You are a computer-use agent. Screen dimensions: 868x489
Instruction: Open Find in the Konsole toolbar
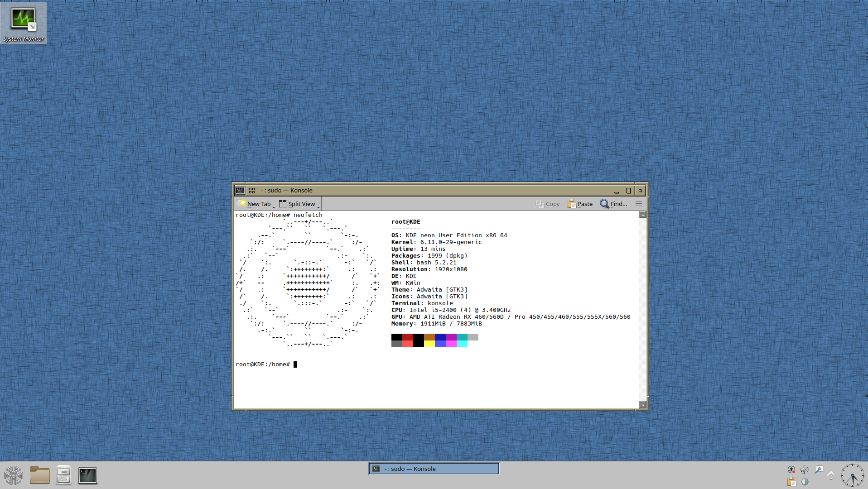pyautogui.click(x=614, y=204)
